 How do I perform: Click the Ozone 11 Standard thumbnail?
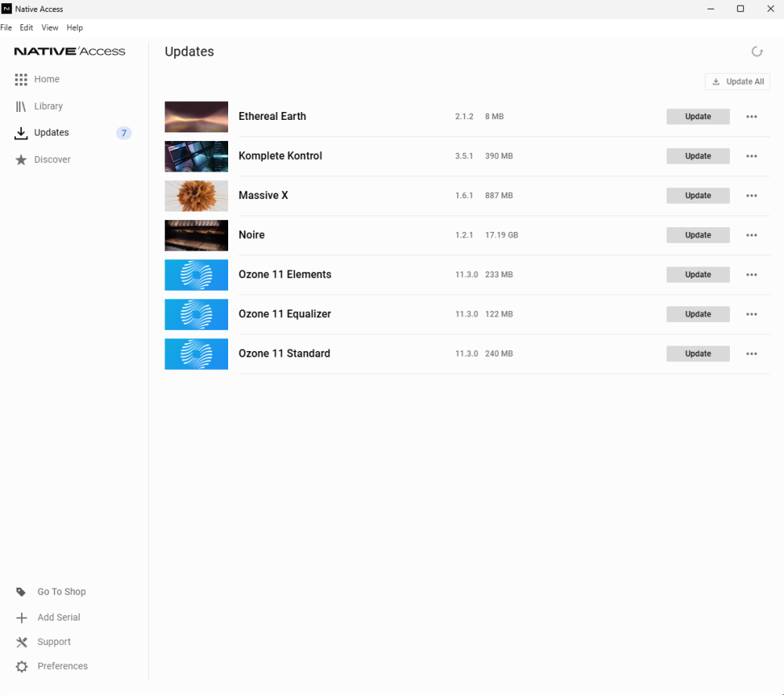point(196,353)
